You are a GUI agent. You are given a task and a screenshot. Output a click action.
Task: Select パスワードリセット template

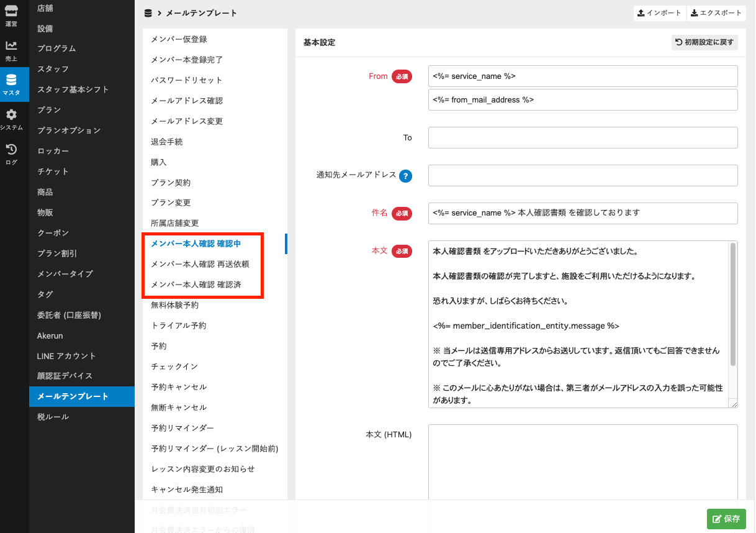point(186,80)
